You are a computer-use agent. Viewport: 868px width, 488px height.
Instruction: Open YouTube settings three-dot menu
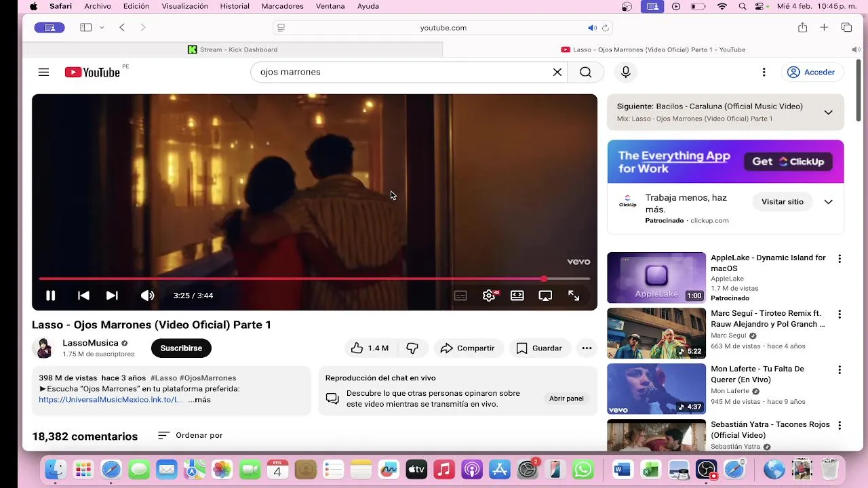(764, 72)
